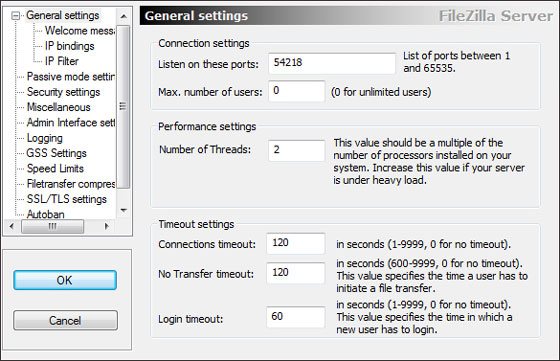Select SSL/TLS settings in the tree
Viewport: 560px width, 361px height.
pyautogui.click(x=67, y=199)
